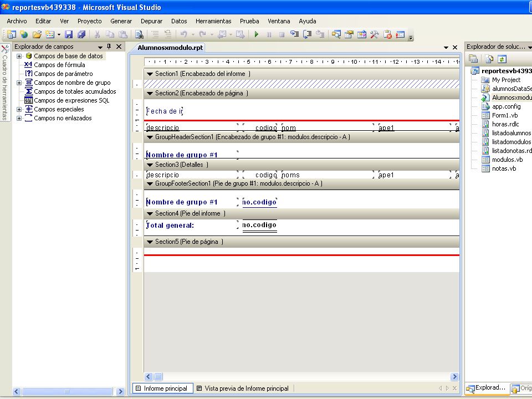
Task: Select the Fecha de impresión field
Action: (x=165, y=111)
